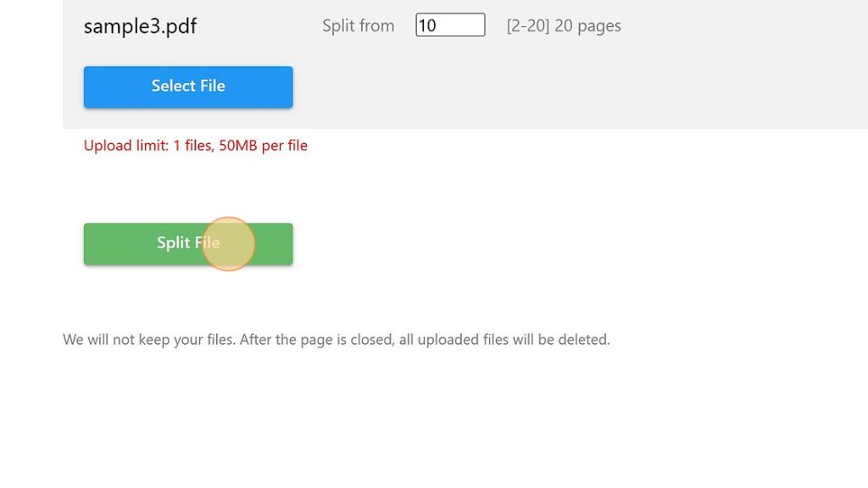Click the [2-20] page range hint

pyautogui.click(x=527, y=26)
